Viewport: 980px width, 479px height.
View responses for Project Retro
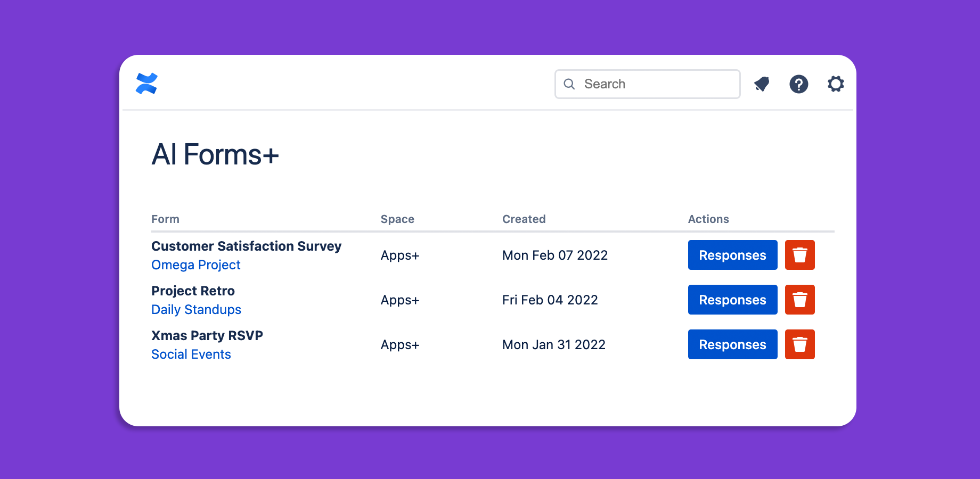pos(732,300)
